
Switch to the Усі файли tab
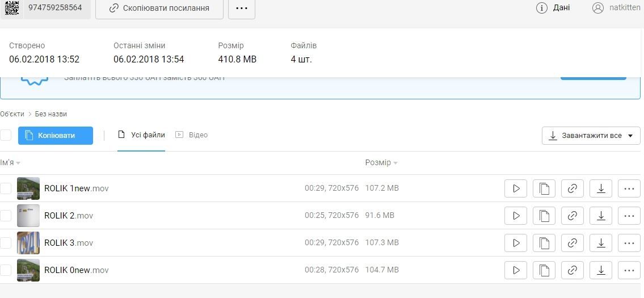click(x=141, y=135)
